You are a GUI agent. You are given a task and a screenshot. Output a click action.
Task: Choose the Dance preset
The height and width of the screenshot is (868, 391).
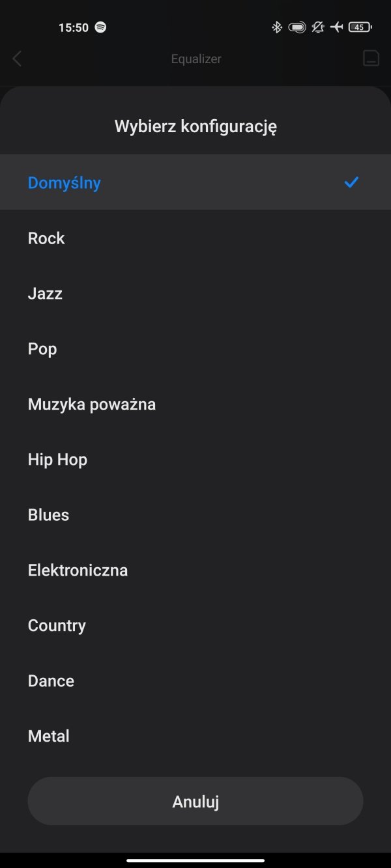pyautogui.click(x=195, y=680)
